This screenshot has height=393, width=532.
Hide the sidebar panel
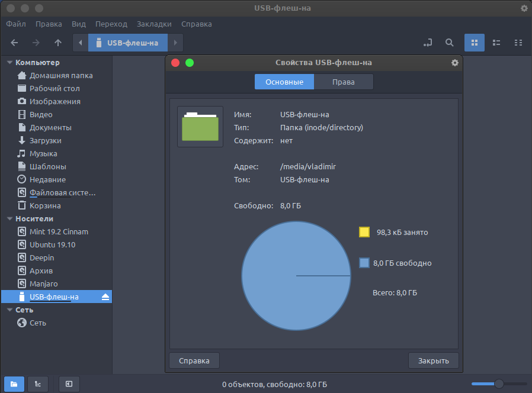tap(69, 384)
